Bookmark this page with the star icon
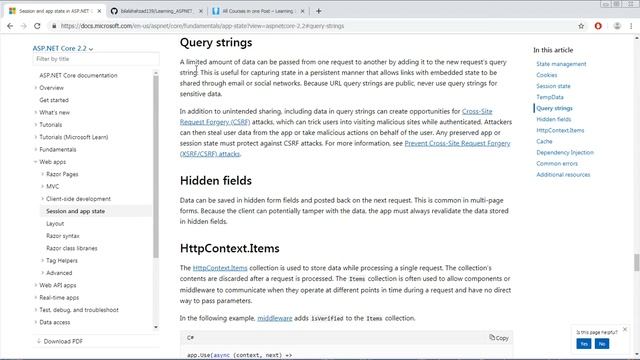This screenshot has width=640, height=360. [x=581, y=26]
